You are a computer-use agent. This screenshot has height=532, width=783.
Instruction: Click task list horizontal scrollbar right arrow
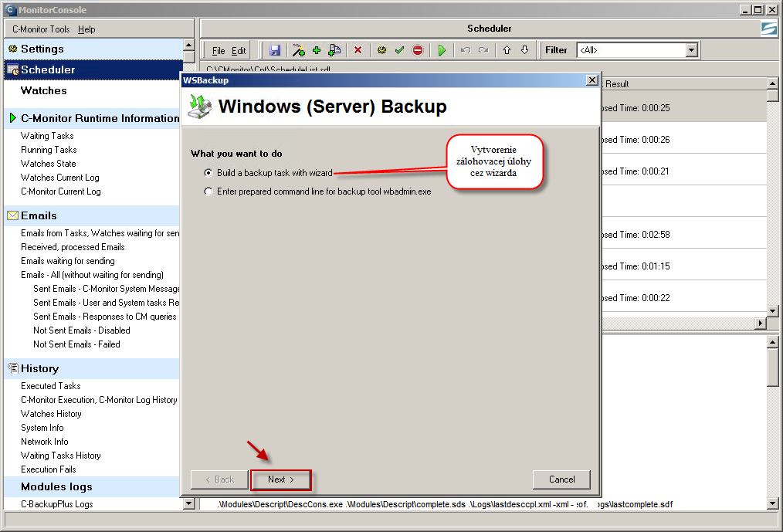pos(760,324)
